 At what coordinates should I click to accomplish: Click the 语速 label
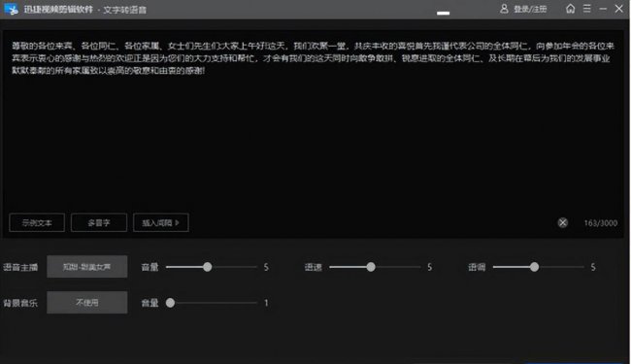[x=314, y=267]
